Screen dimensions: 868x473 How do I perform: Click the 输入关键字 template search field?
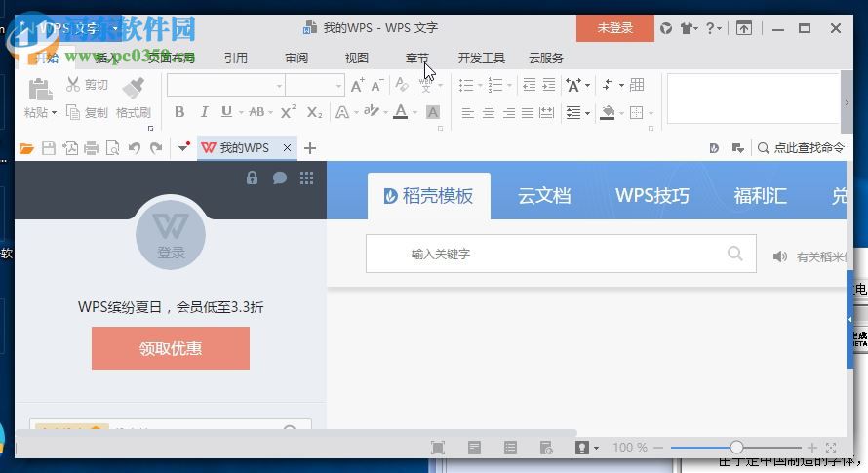point(561,254)
